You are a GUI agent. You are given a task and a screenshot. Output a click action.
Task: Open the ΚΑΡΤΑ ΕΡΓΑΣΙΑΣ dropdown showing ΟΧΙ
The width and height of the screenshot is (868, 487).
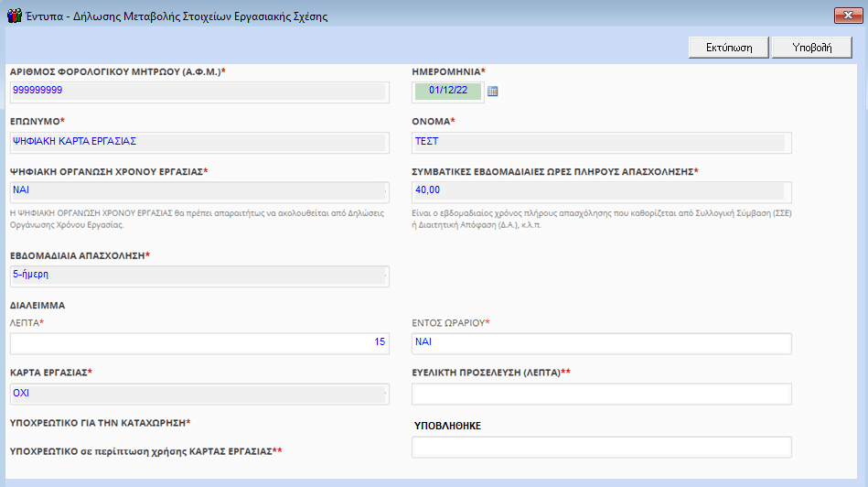tap(199, 393)
